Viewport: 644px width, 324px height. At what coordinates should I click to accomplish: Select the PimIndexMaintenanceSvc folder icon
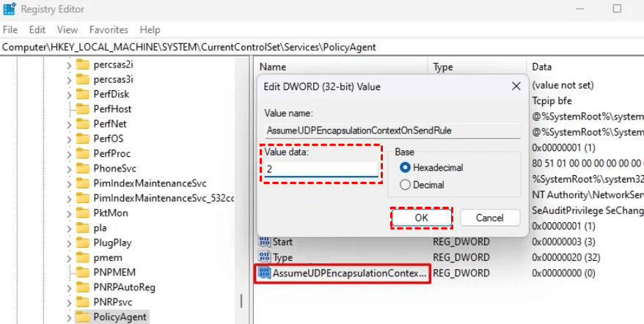[83, 183]
